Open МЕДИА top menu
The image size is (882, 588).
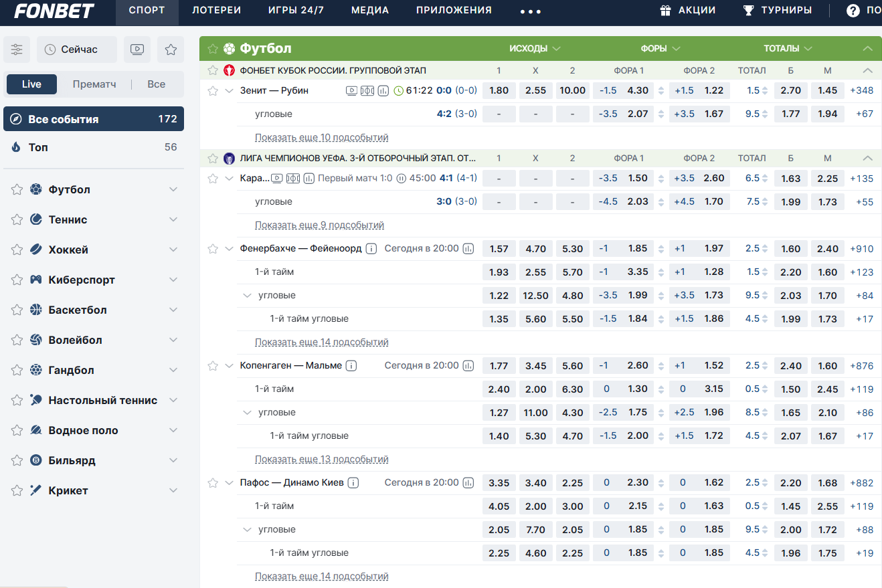[370, 11]
